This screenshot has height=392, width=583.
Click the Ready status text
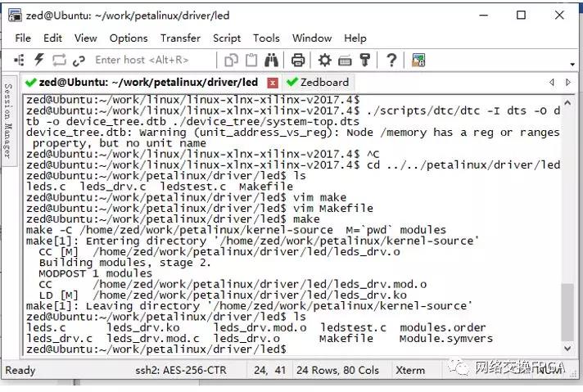[x=20, y=370]
